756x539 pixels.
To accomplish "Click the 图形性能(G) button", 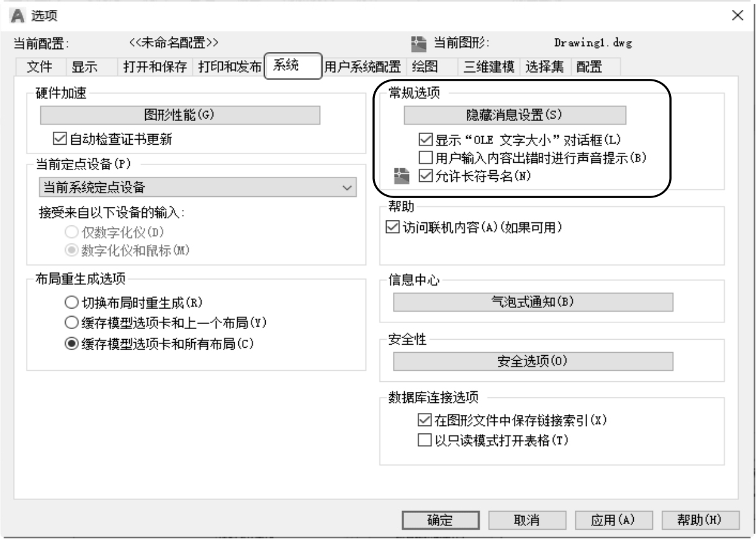I will point(180,115).
